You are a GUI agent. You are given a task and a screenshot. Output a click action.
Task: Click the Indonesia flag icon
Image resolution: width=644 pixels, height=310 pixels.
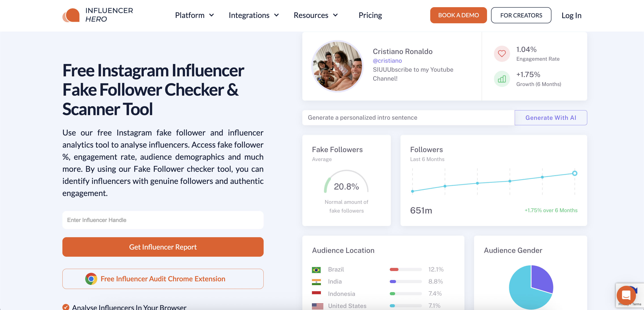316,293
